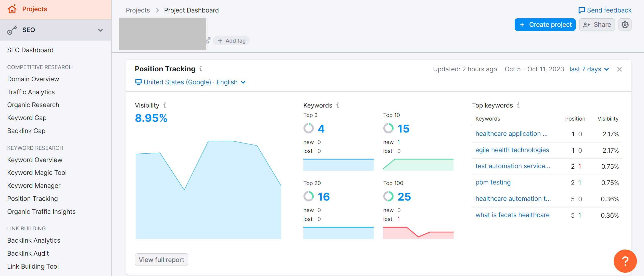
Task: Click Keywords widget info icon
Action: pyautogui.click(x=338, y=105)
